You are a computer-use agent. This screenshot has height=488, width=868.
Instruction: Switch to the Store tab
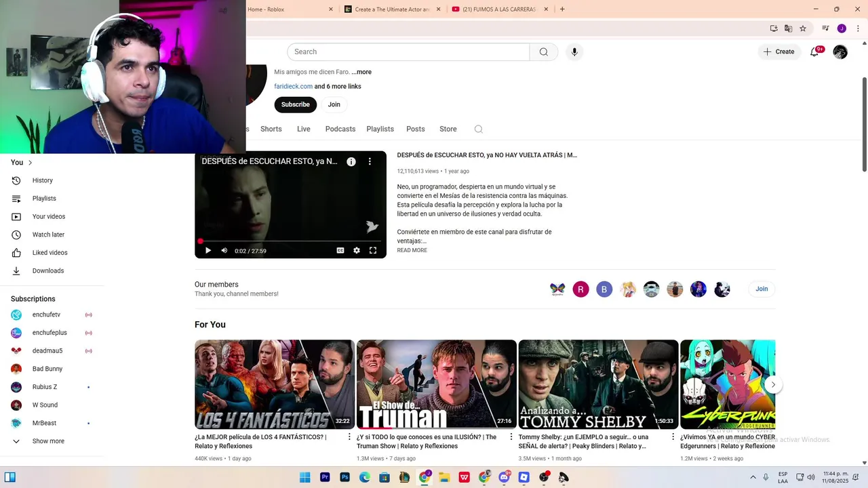point(448,129)
